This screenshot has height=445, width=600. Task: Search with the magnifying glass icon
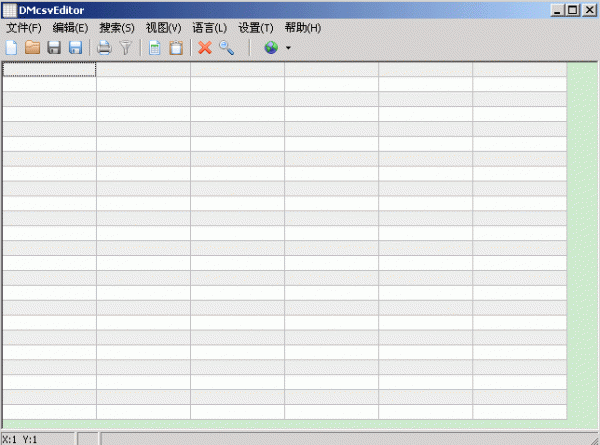[x=227, y=48]
